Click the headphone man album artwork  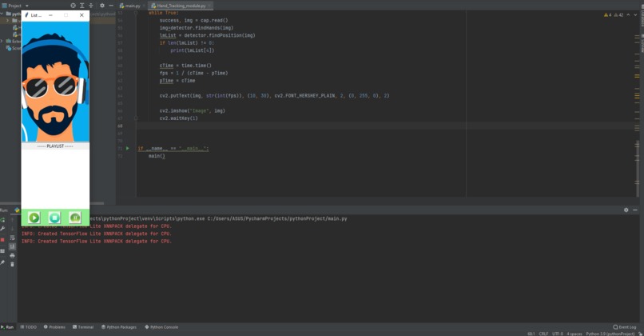(55, 82)
